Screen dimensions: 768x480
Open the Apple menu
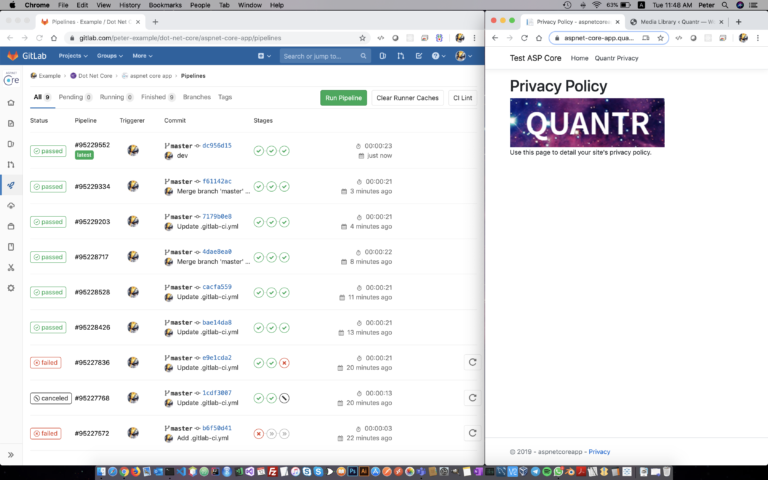13,5
